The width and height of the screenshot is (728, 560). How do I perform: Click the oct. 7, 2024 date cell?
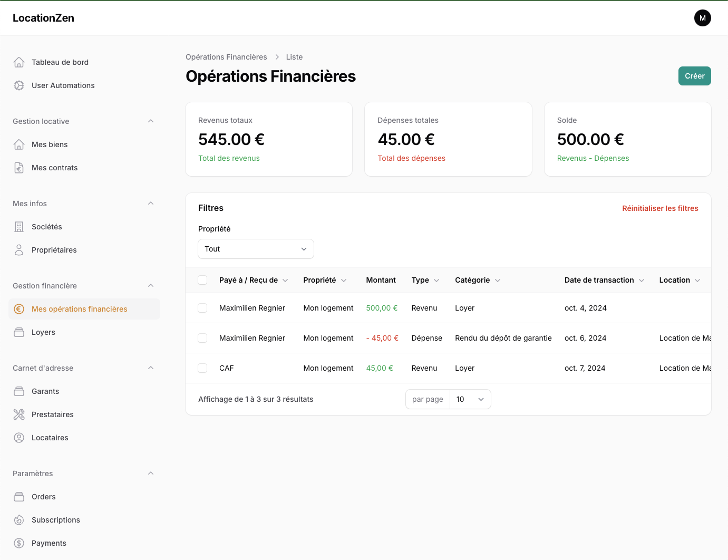[x=585, y=368]
